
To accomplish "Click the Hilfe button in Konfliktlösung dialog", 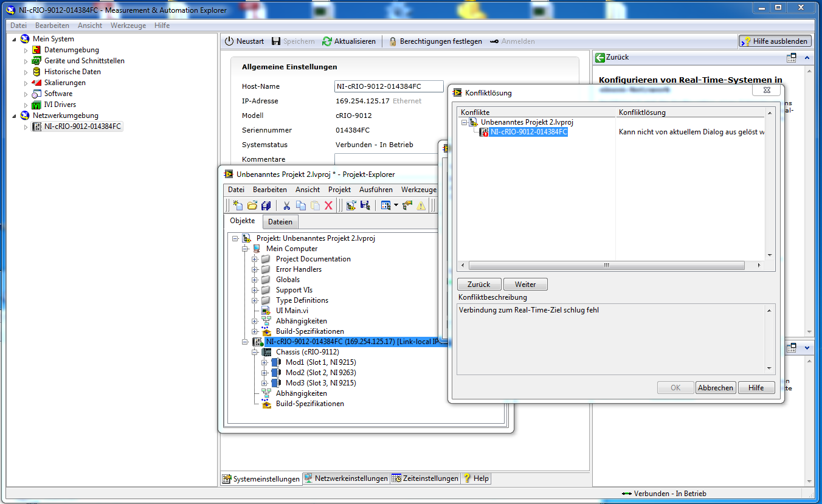I will (x=756, y=388).
